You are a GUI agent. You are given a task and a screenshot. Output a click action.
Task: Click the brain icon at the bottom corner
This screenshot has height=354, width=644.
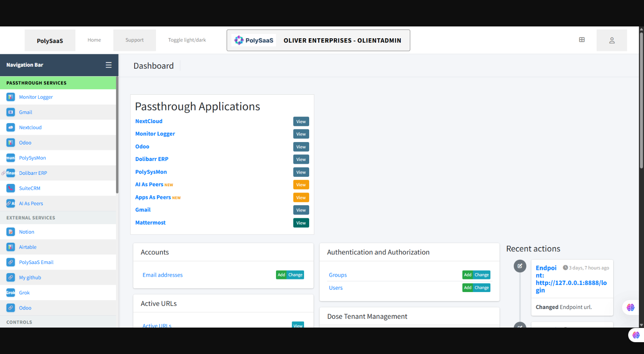pyautogui.click(x=636, y=335)
